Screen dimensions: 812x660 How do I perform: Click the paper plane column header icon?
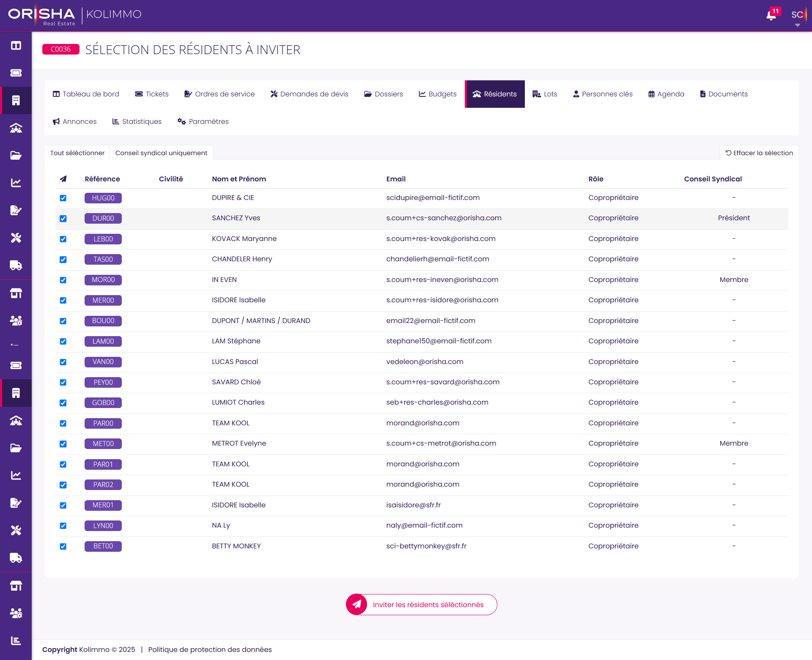63,179
